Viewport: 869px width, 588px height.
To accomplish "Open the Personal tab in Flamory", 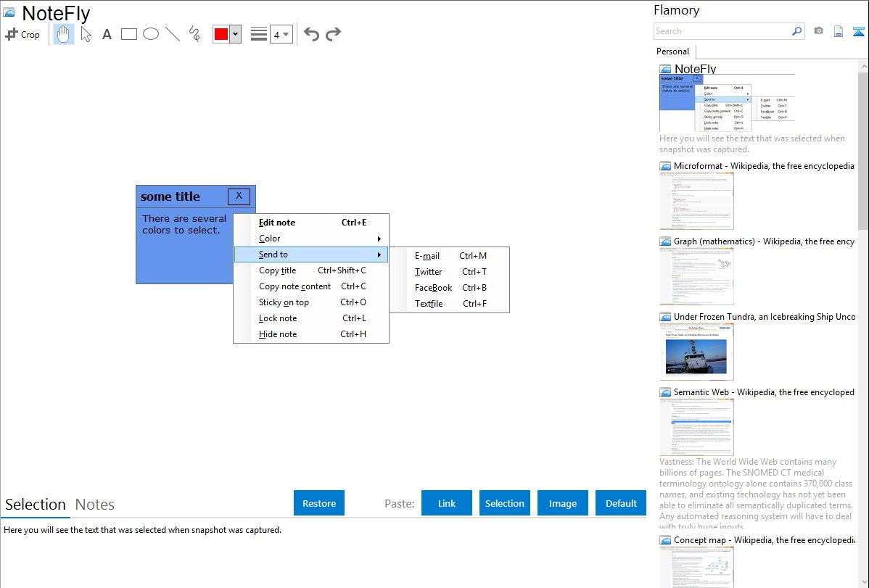I will point(673,51).
